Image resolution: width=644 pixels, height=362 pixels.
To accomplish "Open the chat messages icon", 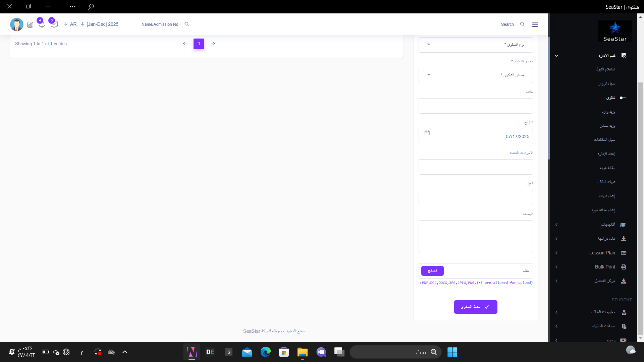I will 54,25.
